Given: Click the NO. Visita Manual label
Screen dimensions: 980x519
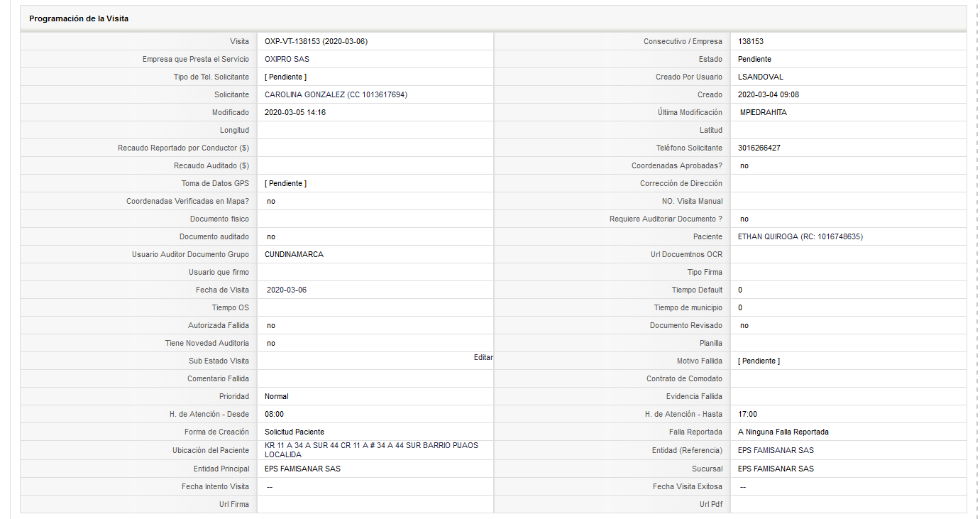Looking at the screenshot, I should point(692,201).
